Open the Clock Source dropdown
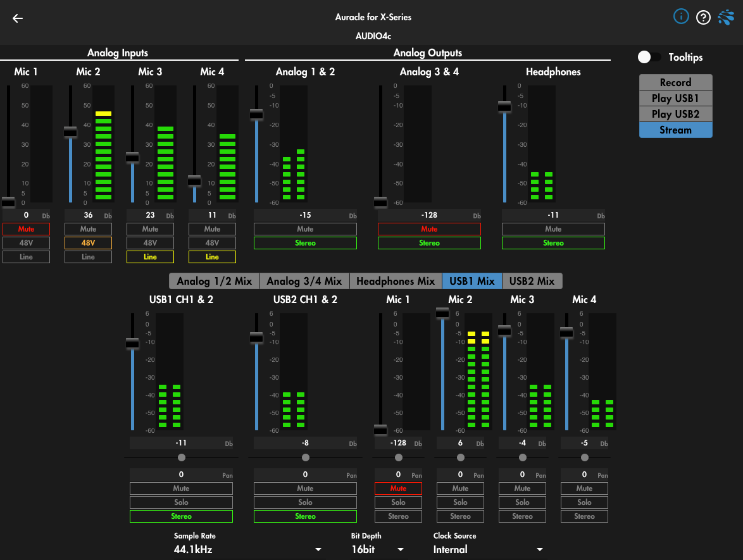Viewport: 743px width, 560px height. pyautogui.click(x=488, y=550)
